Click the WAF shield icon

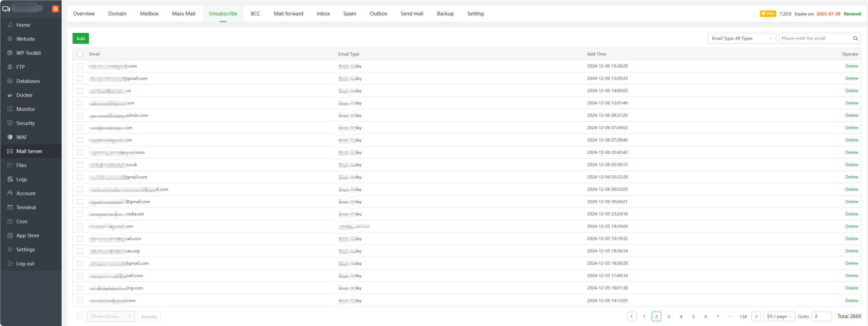(x=10, y=137)
